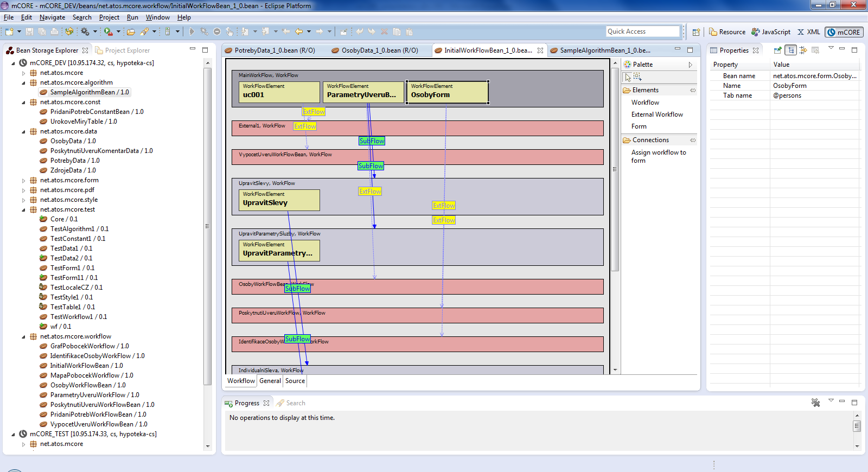Click the Back navigation arrow in toolbar
This screenshot has height=472, width=868.
pos(299,31)
